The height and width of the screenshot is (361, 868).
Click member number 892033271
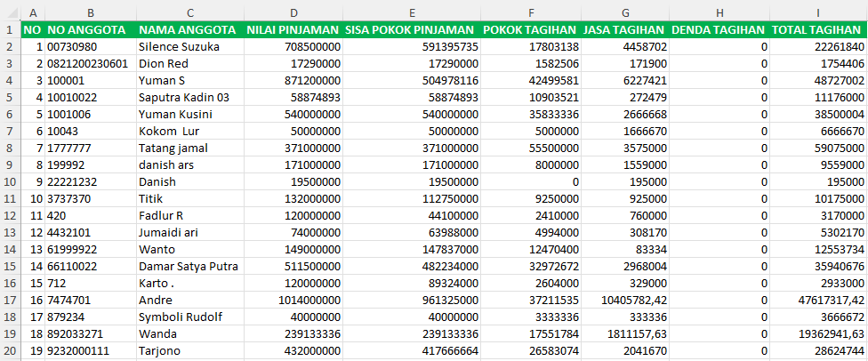pyautogui.click(x=91, y=333)
